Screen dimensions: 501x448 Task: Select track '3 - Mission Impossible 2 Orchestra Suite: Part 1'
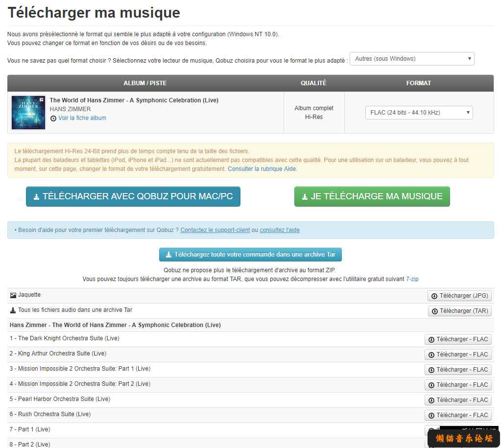click(80, 368)
